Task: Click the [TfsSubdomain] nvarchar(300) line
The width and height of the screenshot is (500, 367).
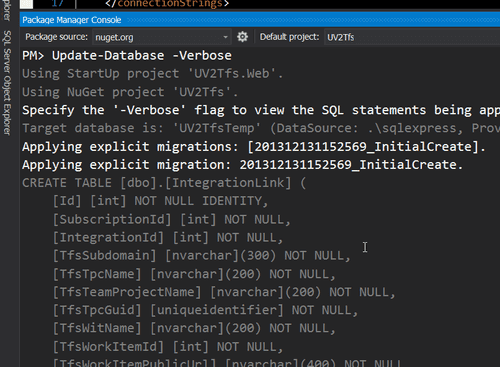Action: click(202, 256)
